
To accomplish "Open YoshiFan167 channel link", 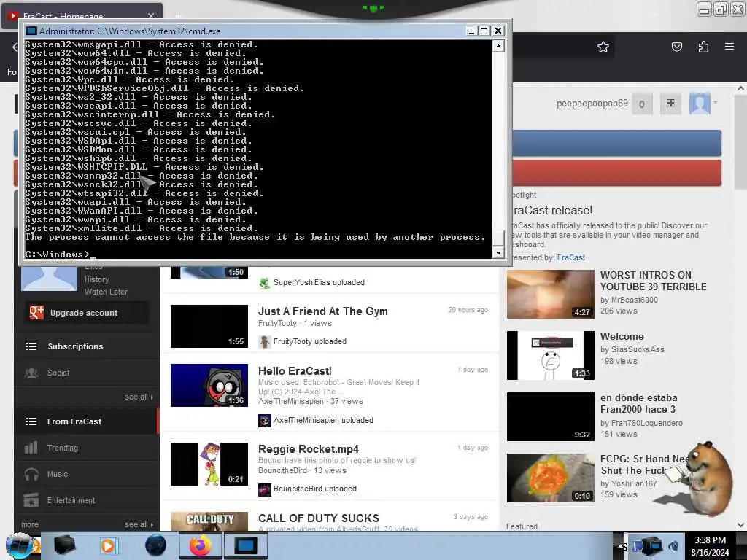I will tap(634, 484).
